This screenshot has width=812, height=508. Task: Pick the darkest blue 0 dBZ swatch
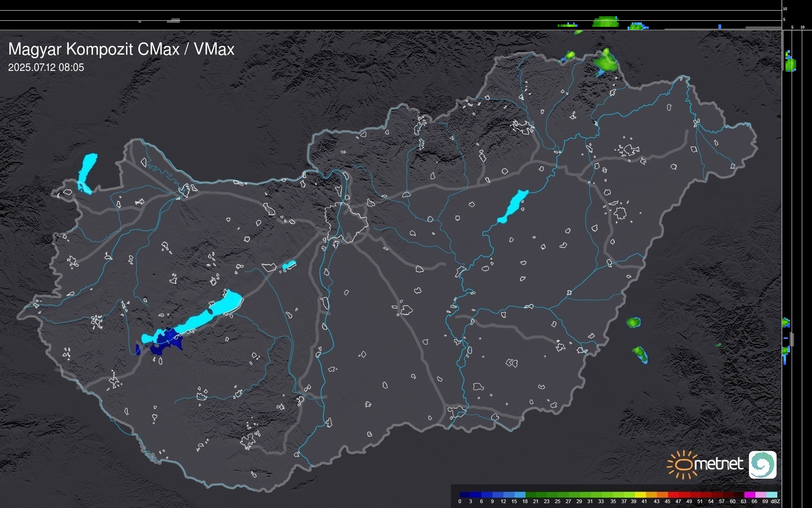pyautogui.click(x=465, y=495)
